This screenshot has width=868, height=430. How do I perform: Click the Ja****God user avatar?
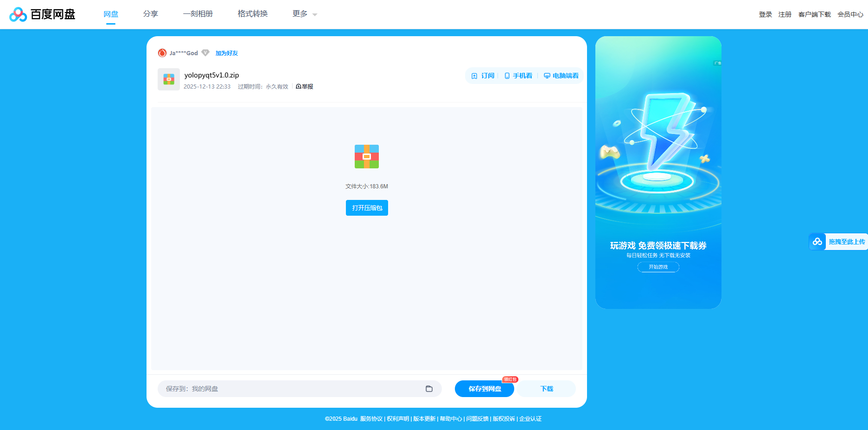162,53
